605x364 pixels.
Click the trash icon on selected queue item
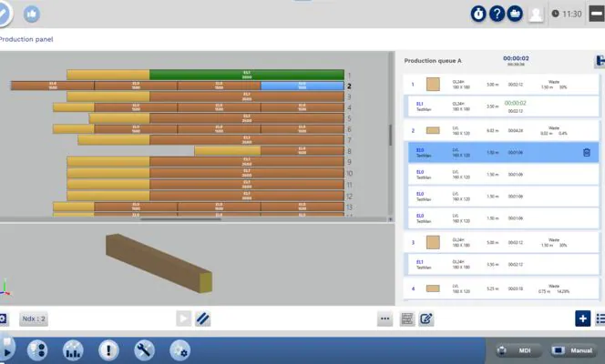[x=587, y=153]
